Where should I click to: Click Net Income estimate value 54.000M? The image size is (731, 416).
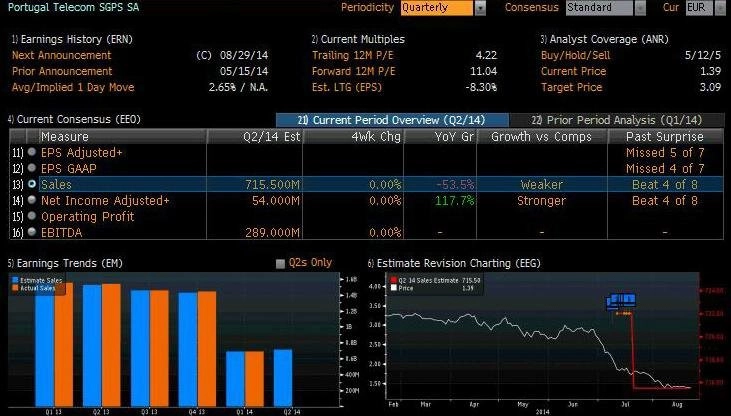pyautogui.click(x=276, y=201)
